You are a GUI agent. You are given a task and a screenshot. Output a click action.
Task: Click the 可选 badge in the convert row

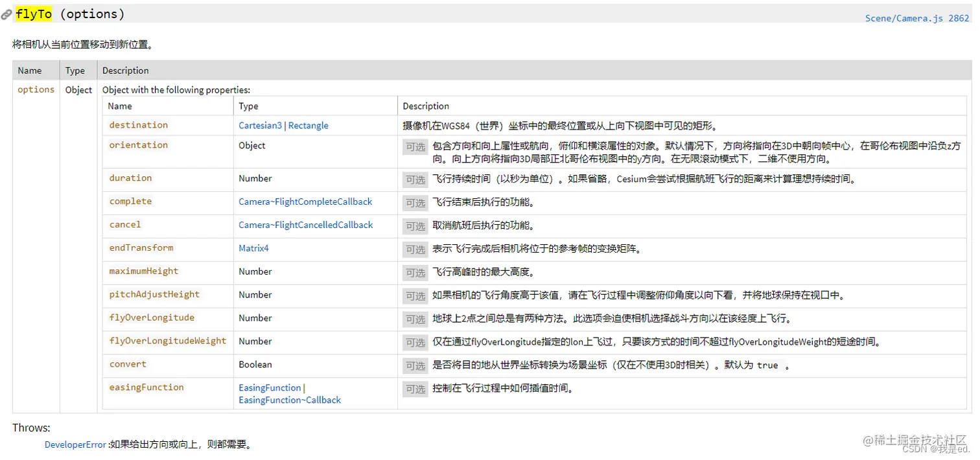(x=415, y=366)
